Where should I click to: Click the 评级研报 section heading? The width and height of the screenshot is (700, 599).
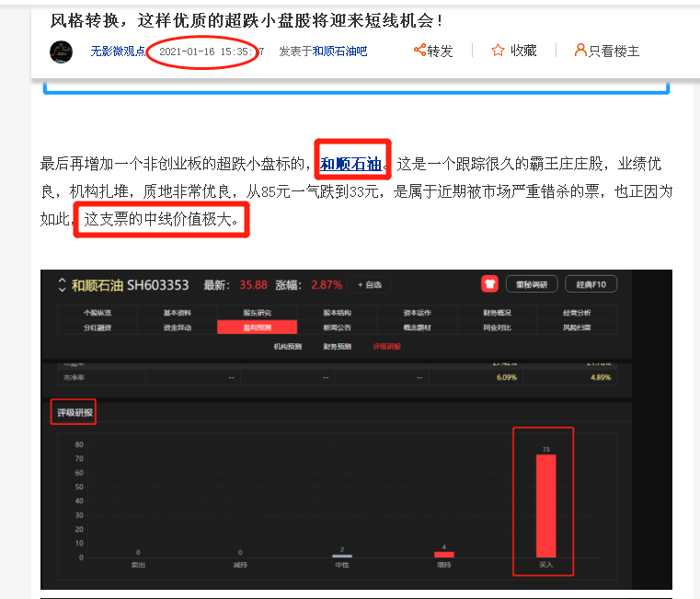coord(75,412)
